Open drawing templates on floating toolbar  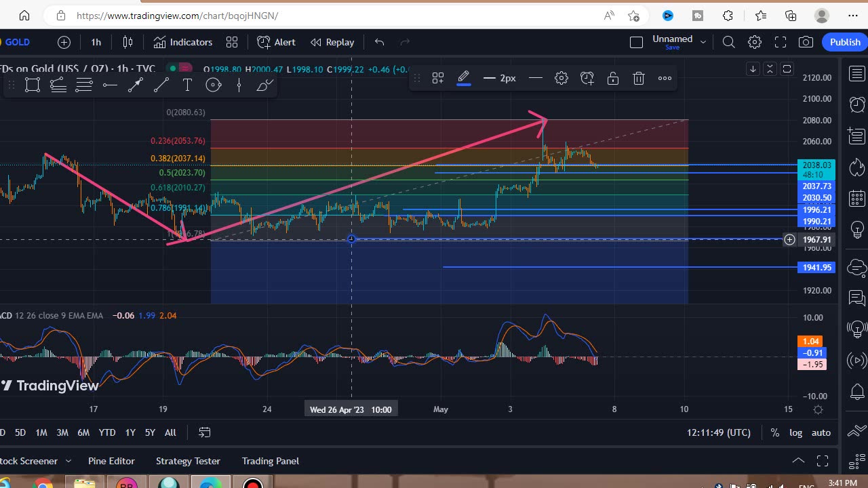pos(438,78)
